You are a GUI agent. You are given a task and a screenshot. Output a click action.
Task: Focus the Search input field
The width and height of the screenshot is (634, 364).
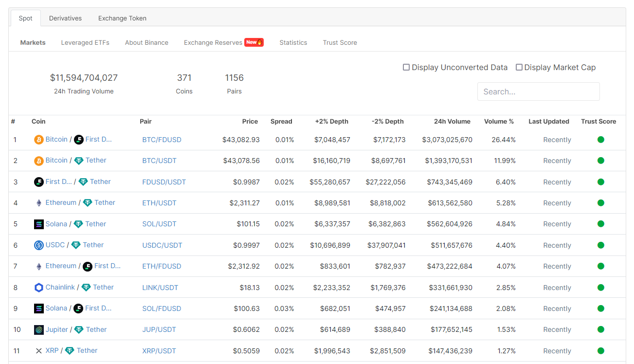tap(538, 91)
